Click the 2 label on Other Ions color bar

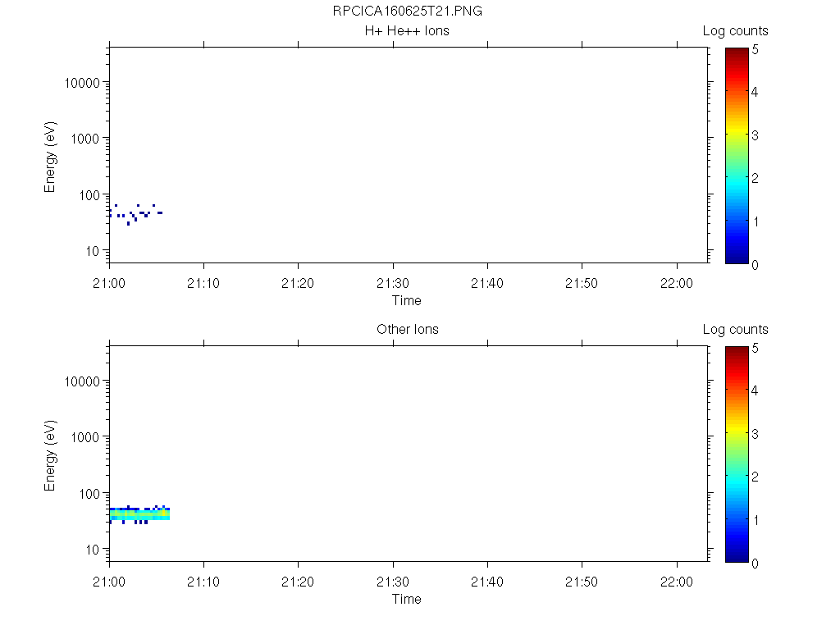(755, 477)
